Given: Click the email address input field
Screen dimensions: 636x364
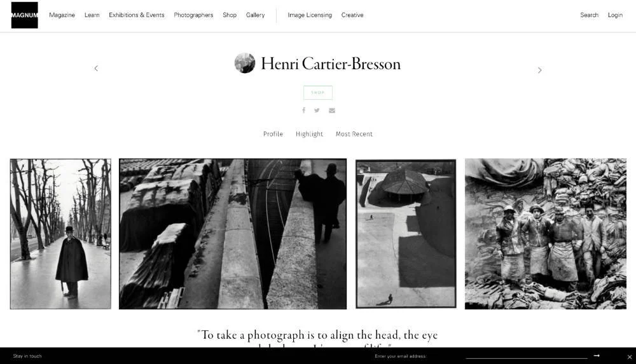Looking at the screenshot, I should pyautogui.click(x=527, y=356).
